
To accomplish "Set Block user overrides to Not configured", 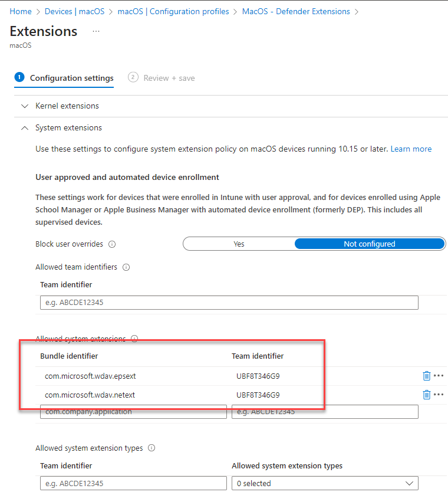I will [370, 244].
